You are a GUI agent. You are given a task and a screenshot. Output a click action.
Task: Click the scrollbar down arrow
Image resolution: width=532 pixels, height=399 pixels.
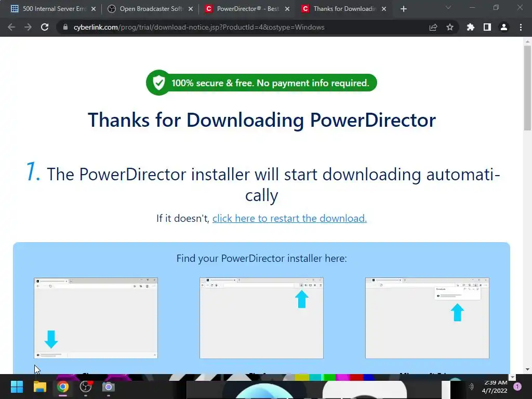[x=527, y=369]
